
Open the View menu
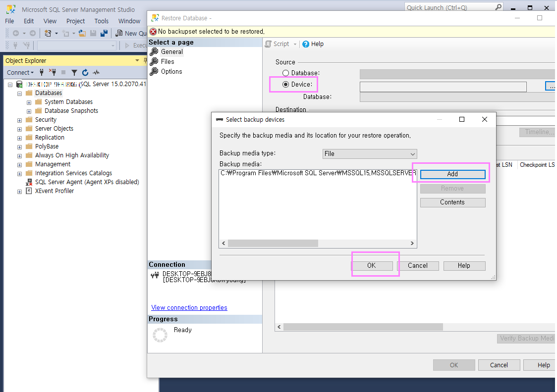click(x=50, y=21)
